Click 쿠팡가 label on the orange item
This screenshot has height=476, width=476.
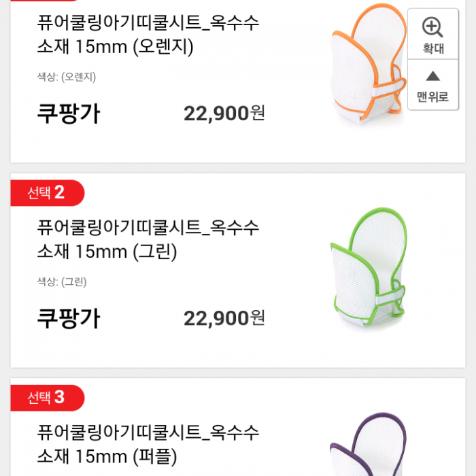(x=68, y=114)
